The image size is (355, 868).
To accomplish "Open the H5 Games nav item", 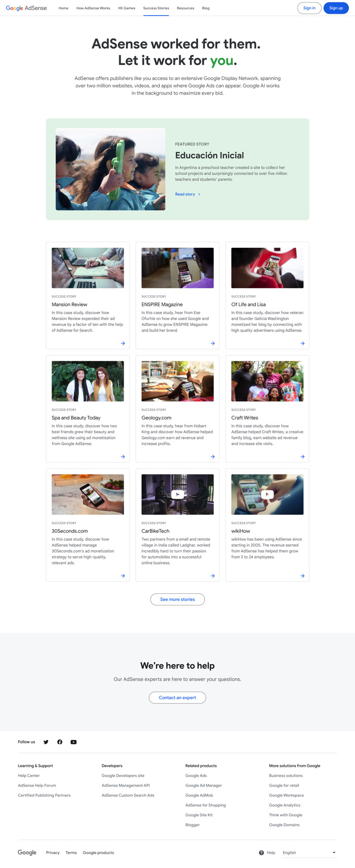I will (127, 8).
